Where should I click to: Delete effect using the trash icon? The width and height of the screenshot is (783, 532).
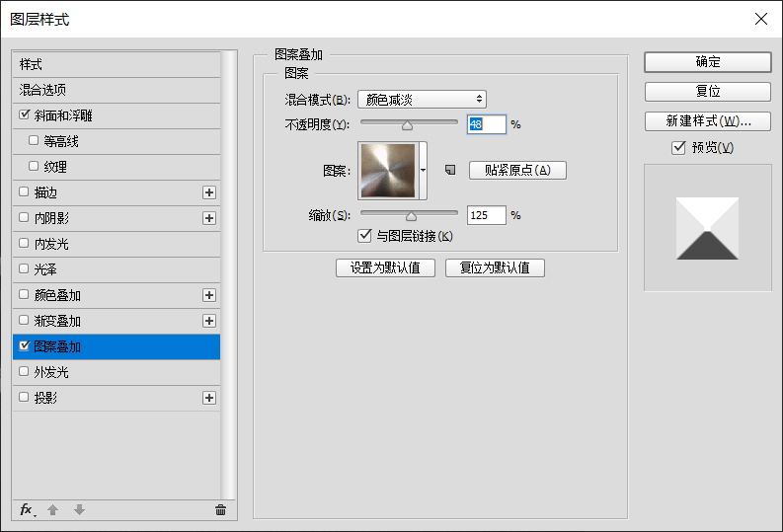coord(221,510)
